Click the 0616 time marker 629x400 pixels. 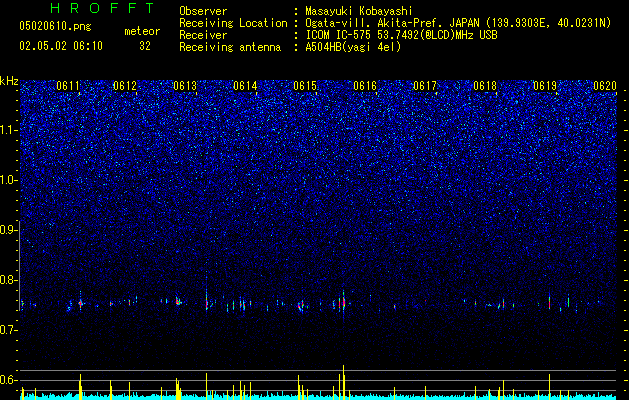[365, 86]
